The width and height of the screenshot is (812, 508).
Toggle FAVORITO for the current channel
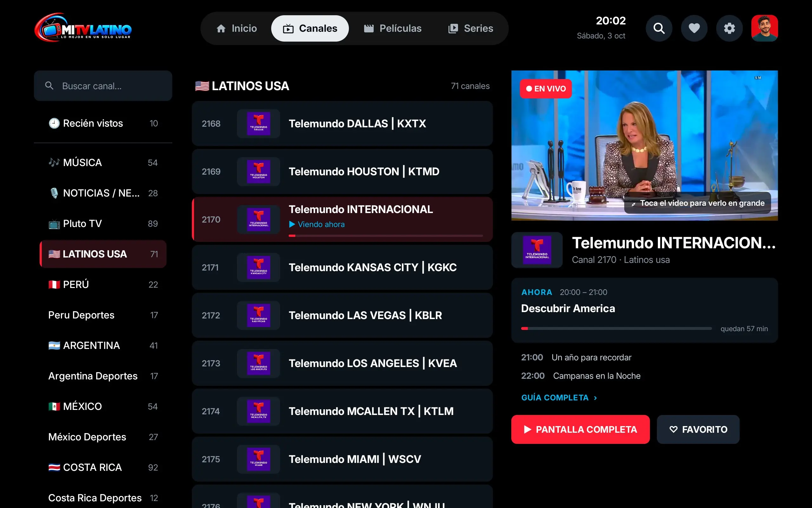698,429
